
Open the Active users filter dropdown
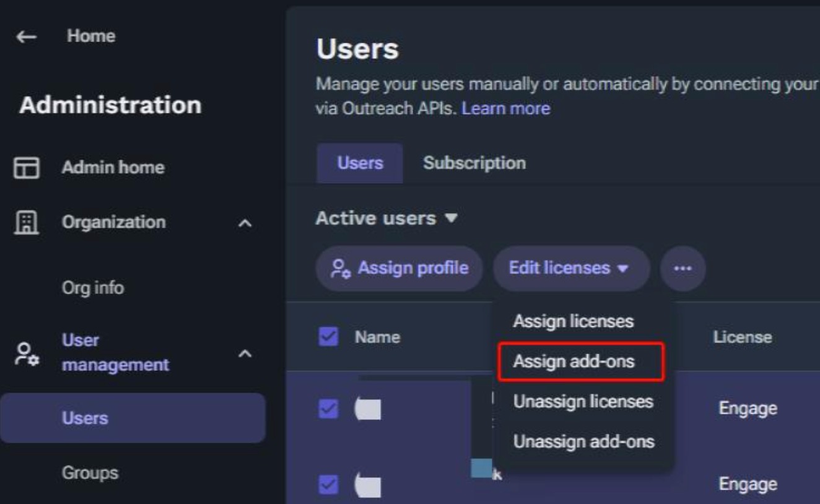click(386, 219)
